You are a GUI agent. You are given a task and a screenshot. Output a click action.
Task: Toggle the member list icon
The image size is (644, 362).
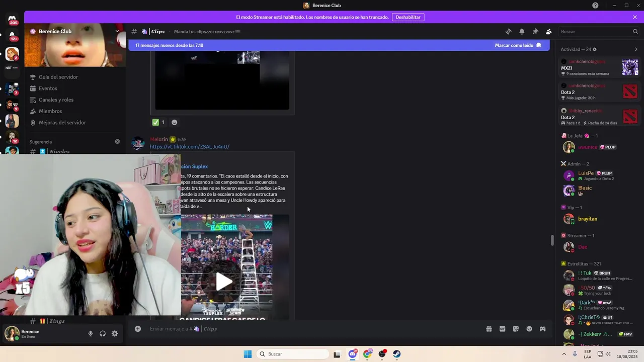click(x=548, y=31)
